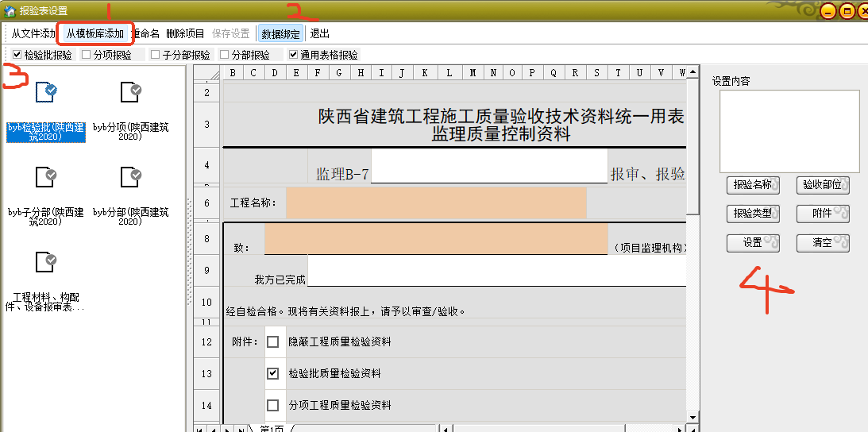Select byb分部(陕西建筑2020) template icon
Viewport: 868px width, 432px height.
pyautogui.click(x=131, y=176)
